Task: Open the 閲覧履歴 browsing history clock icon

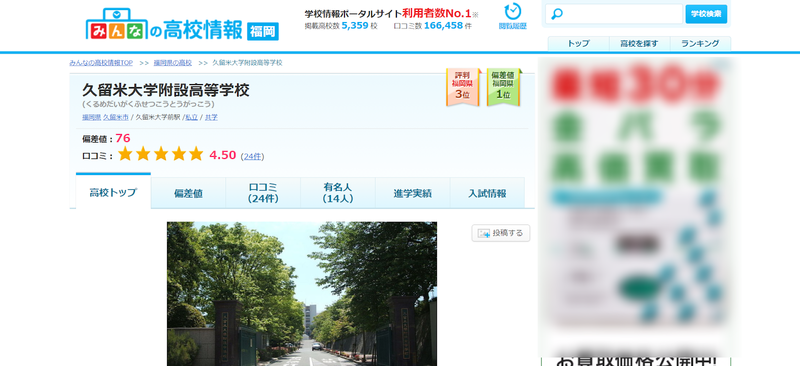Action: click(x=512, y=16)
